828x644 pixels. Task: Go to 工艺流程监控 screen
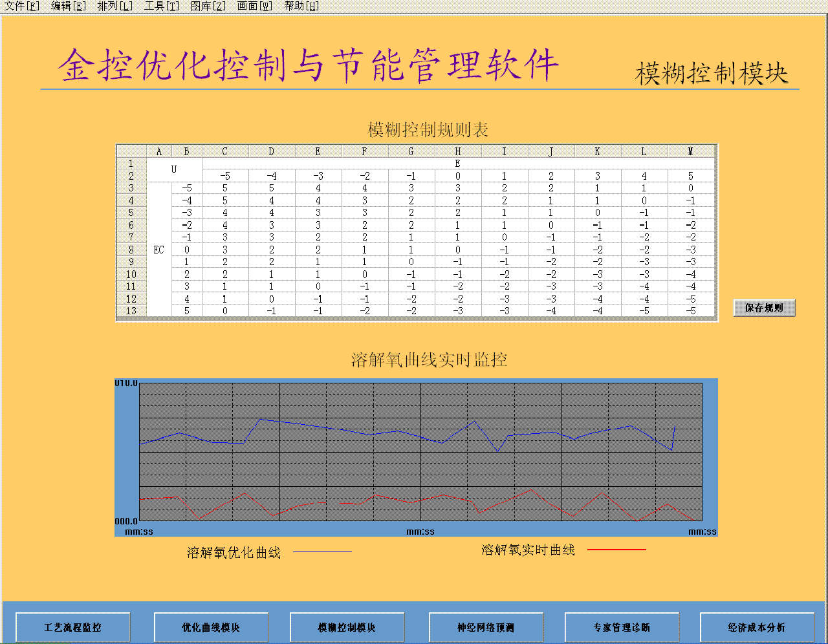(72, 627)
